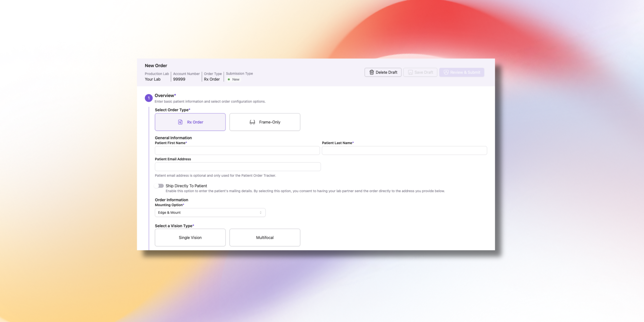Select the Rx Order order type
The image size is (644, 322).
coord(190,122)
